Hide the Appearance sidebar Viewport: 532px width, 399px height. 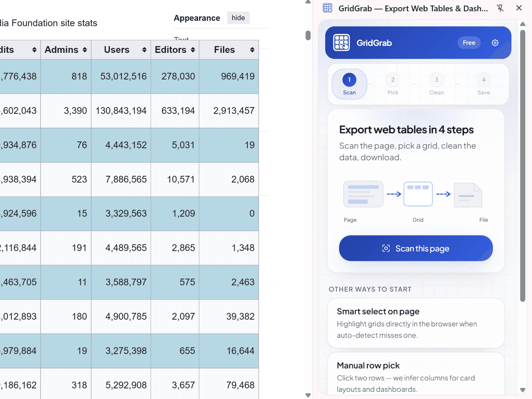point(238,18)
